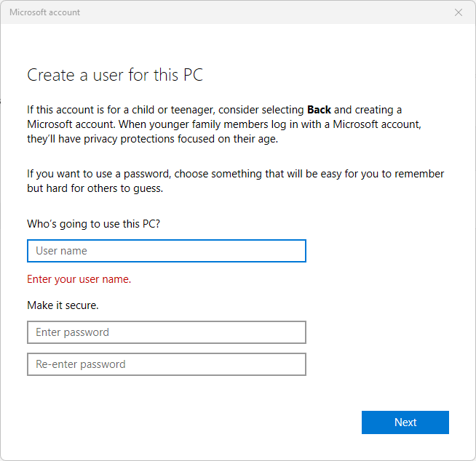Viewport: 476px width, 461px height.
Task: Click the Next button
Action: 405,422
